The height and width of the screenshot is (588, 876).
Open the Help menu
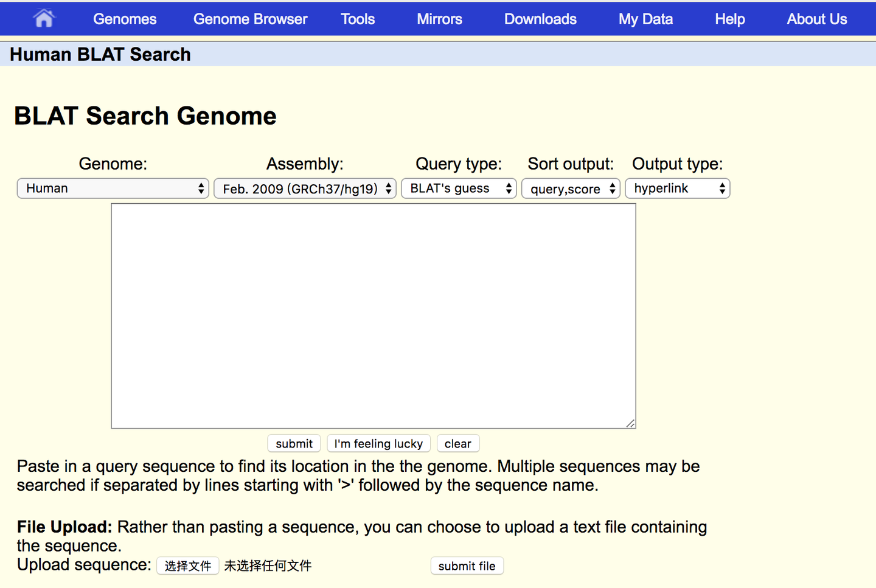pos(729,19)
